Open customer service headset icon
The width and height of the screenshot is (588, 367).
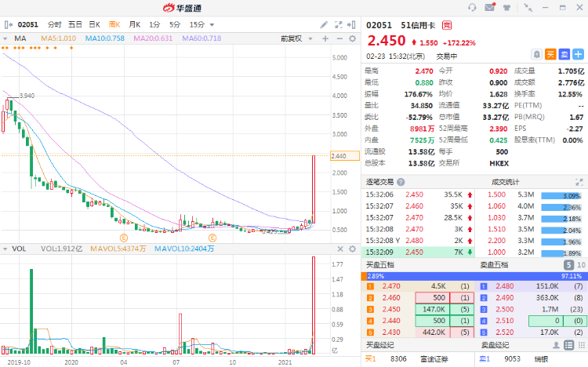[472, 8]
